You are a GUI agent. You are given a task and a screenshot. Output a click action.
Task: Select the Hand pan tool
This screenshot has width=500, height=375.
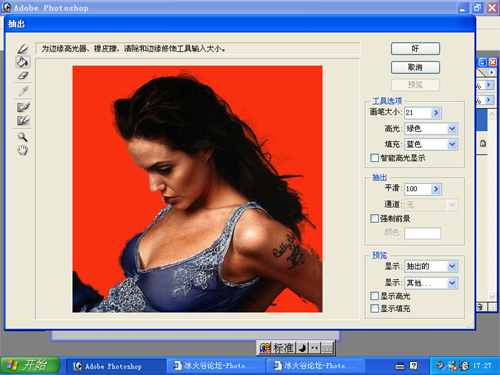pos(23,150)
